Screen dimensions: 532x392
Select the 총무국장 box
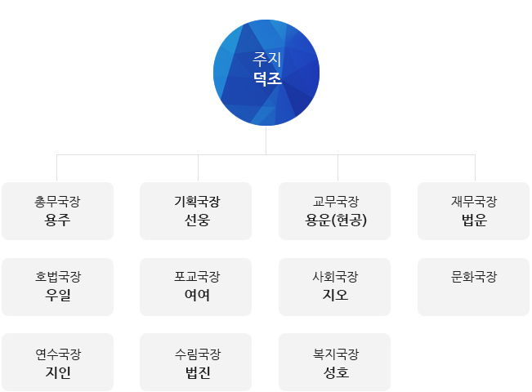57,211
